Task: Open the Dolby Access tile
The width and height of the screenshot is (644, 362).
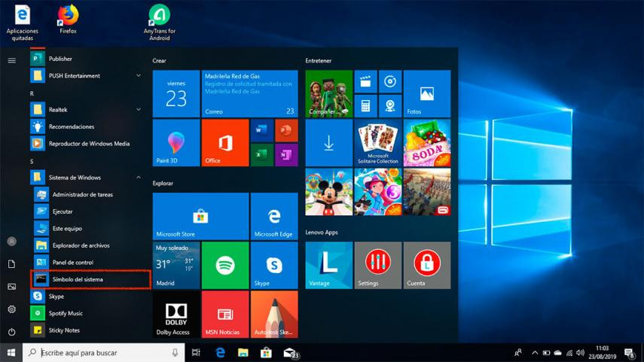Action: [176, 315]
